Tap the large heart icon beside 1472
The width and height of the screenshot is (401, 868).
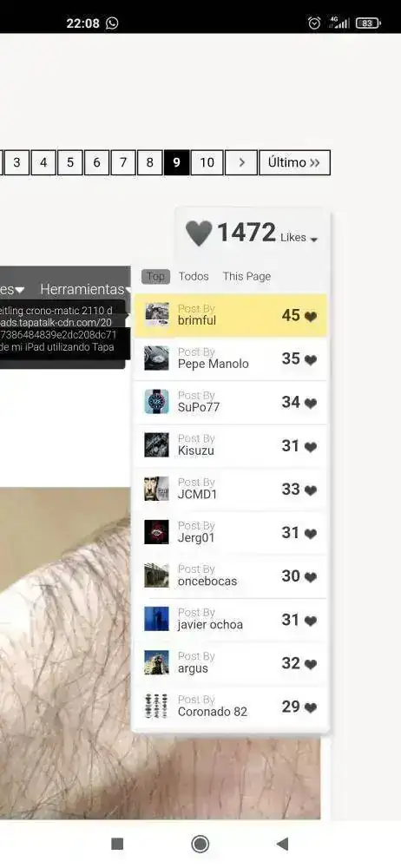pyautogui.click(x=198, y=233)
